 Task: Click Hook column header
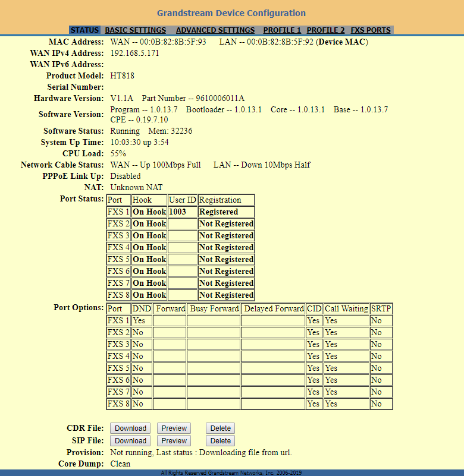pyautogui.click(x=149, y=200)
